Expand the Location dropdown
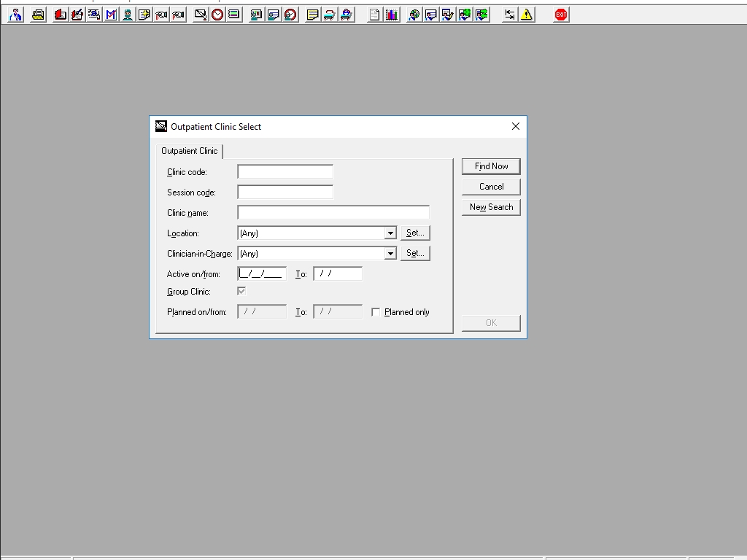Image resolution: width=747 pixels, height=560 pixels. [x=390, y=233]
